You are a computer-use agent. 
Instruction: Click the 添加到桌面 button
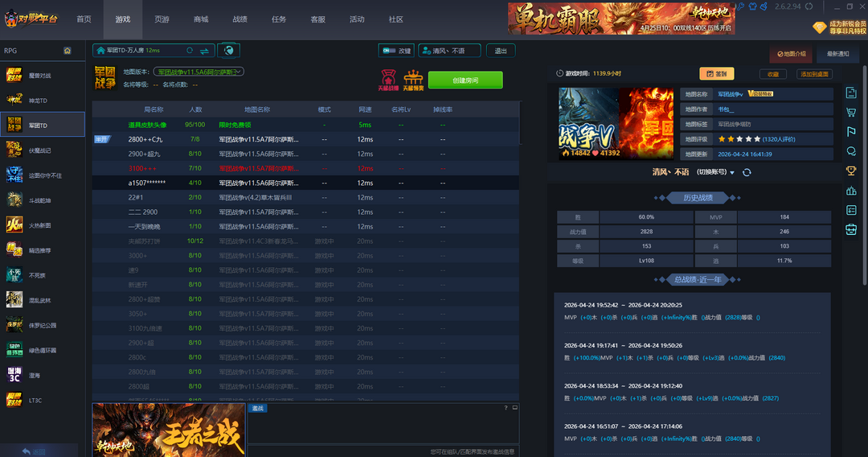[815, 74]
